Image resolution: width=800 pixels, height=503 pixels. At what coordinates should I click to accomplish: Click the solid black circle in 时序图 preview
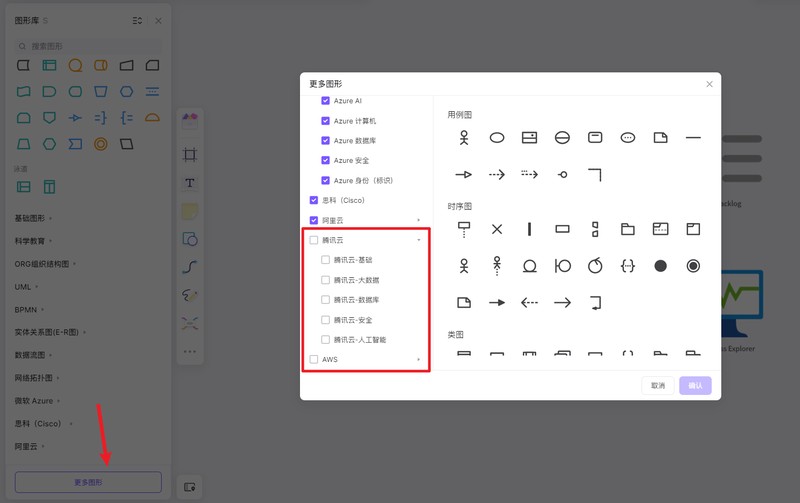660,266
